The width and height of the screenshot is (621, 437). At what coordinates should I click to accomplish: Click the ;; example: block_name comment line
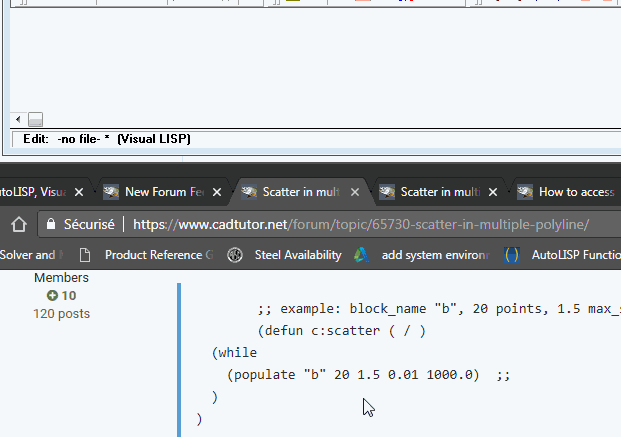click(x=439, y=309)
